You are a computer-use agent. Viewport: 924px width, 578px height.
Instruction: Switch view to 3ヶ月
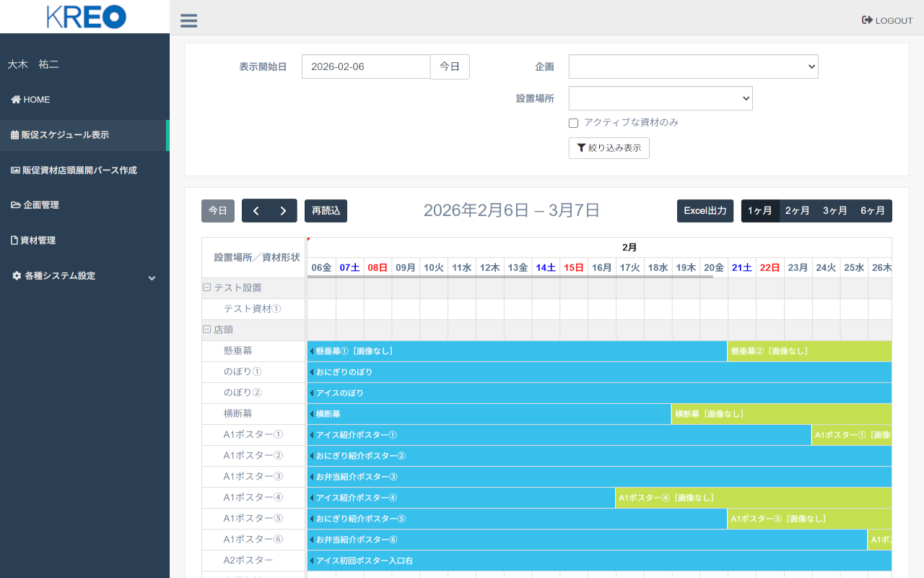(834, 211)
